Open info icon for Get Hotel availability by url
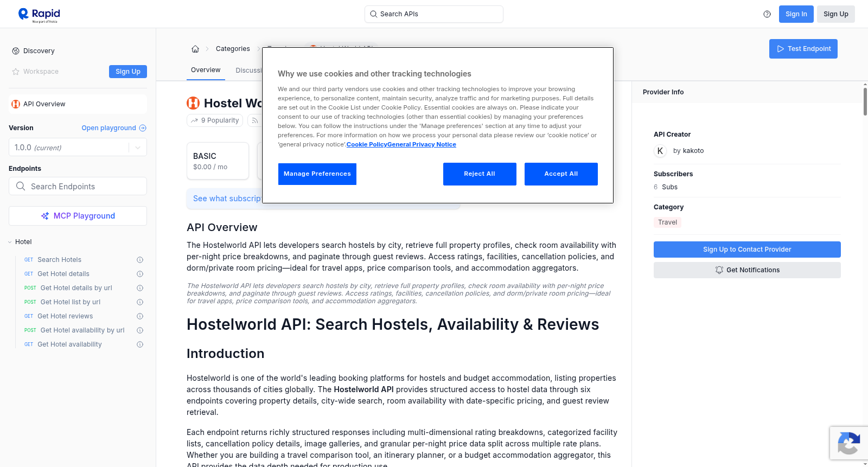 [140, 330]
